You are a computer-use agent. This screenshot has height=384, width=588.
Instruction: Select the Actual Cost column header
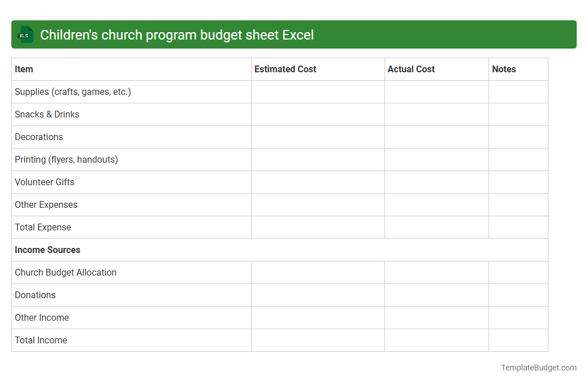pos(411,69)
